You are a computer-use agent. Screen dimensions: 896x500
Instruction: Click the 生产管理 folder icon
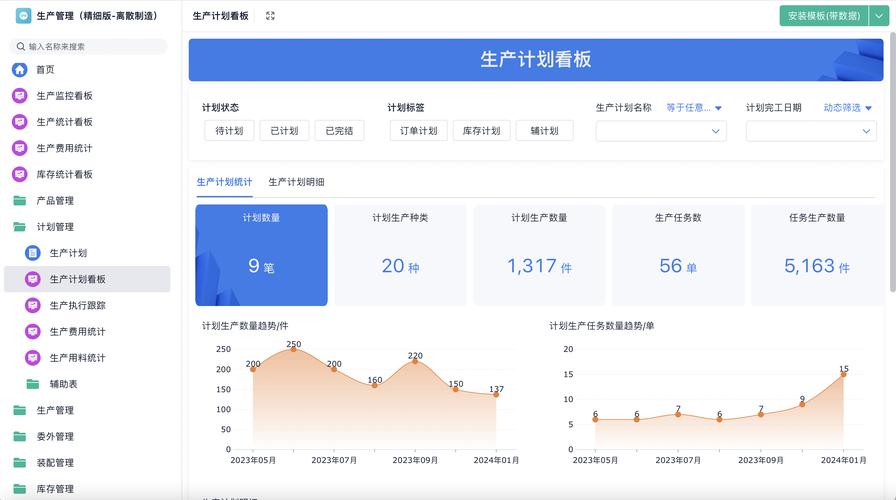(20, 410)
